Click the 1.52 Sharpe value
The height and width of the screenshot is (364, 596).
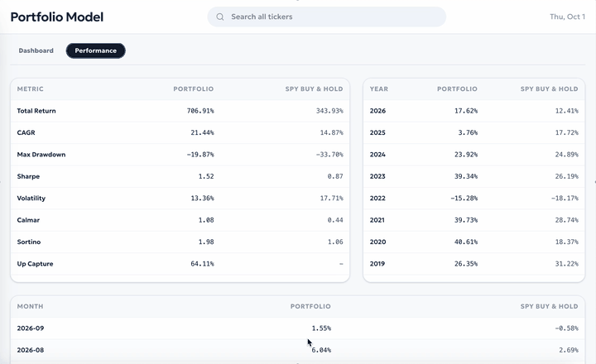[x=206, y=176]
